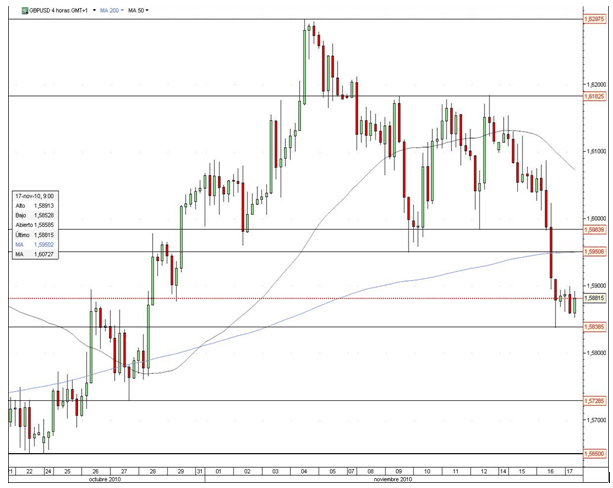
Task: Click the 1,60000 axis price tick
Action: [x=596, y=218]
